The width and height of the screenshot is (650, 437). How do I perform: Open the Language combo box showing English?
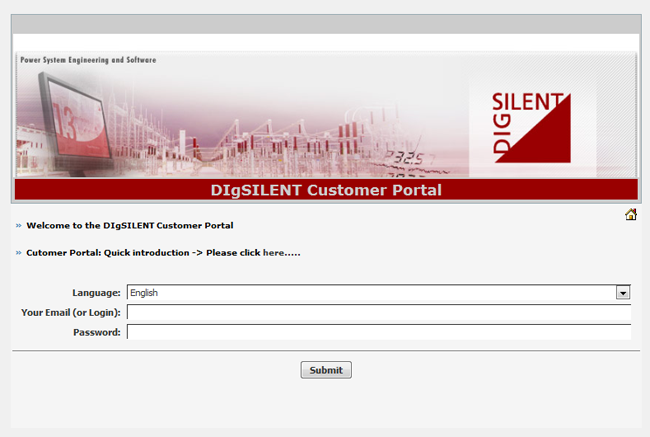coord(370,293)
